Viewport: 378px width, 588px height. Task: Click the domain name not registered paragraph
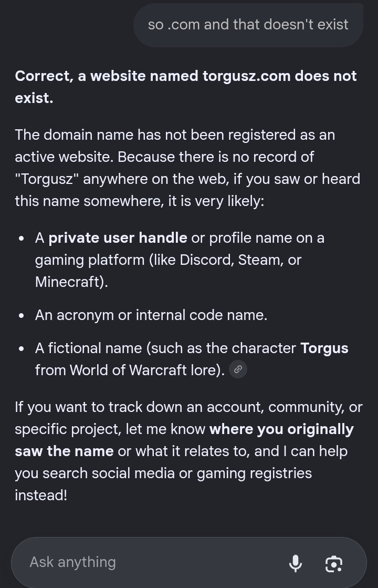pyautogui.click(x=187, y=168)
